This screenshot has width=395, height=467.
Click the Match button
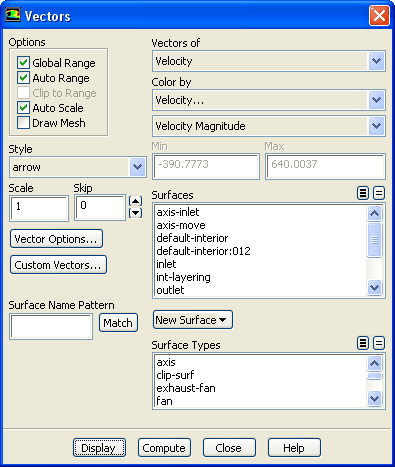pyautogui.click(x=118, y=323)
